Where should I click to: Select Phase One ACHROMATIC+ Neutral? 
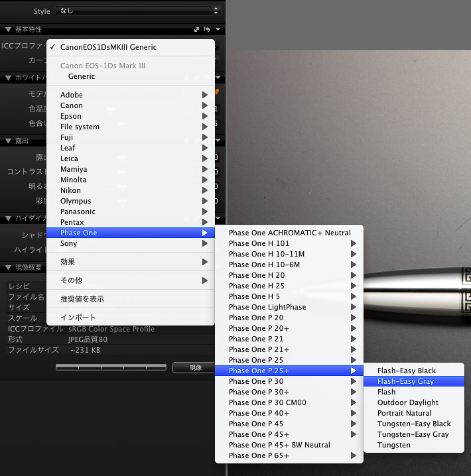(289, 233)
